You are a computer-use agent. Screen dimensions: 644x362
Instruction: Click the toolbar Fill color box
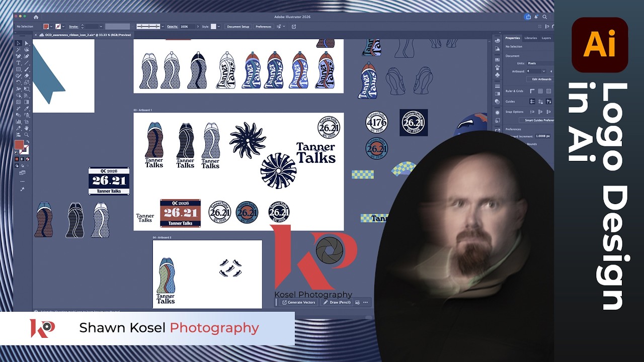coord(19,145)
